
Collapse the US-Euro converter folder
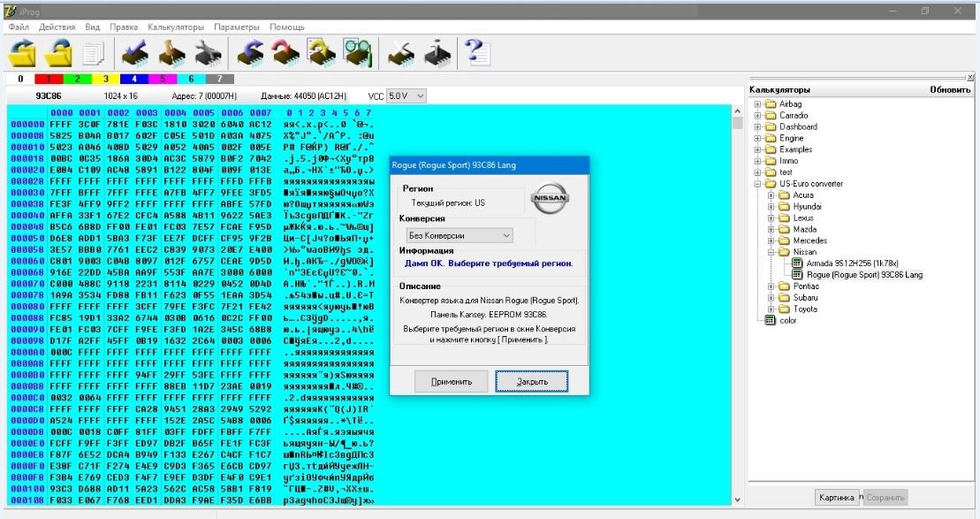click(757, 184)
